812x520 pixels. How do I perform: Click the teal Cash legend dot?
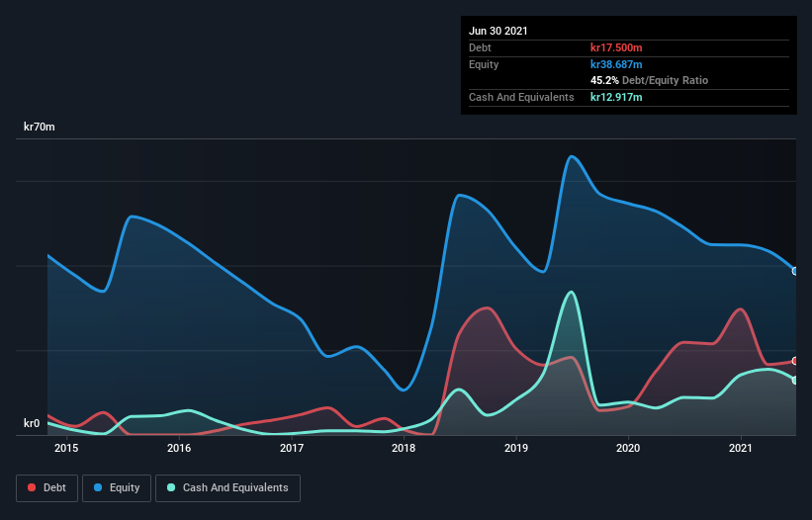point(171,487)
